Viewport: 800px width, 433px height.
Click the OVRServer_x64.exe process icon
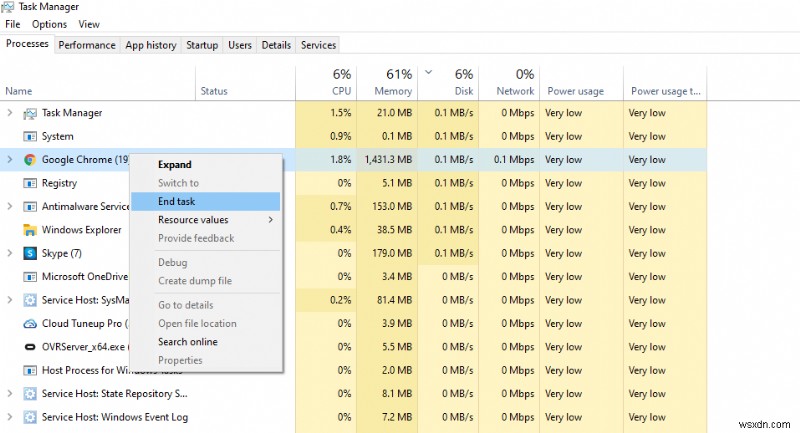[30, 347]
